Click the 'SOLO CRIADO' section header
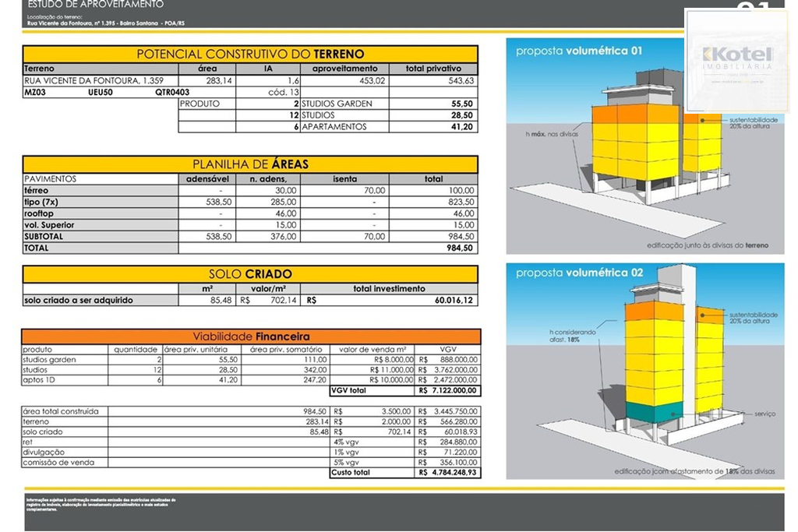Image resolution: width=798 pixels, height=532 pixels. coord(250,274)
